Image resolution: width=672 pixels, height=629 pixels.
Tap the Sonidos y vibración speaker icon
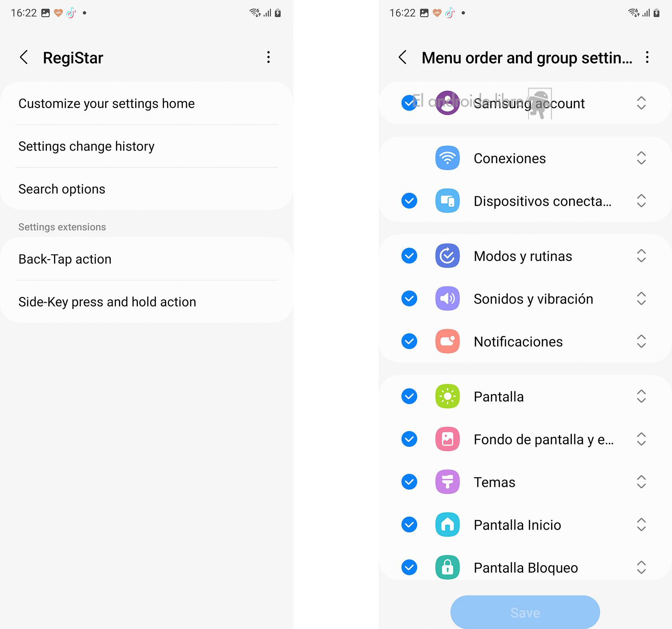click(447, 299)
